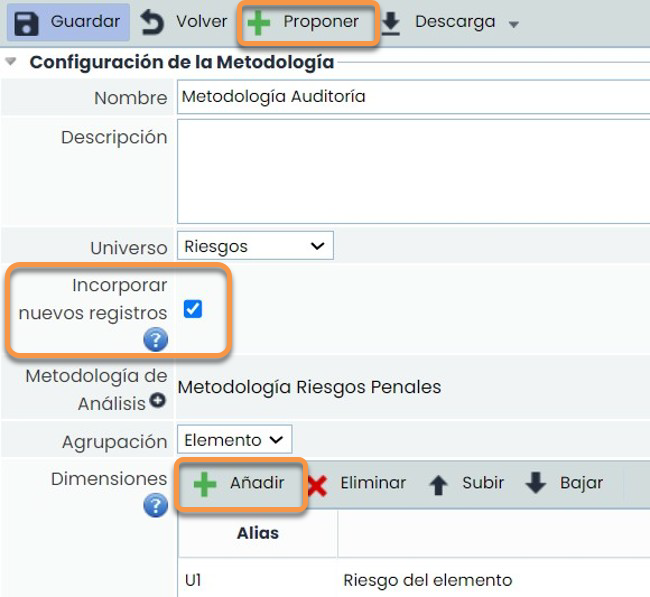Viewport: 650px width, 597px height.
Task: Click into the Descripción text area
Action: [x=412, y=172]
